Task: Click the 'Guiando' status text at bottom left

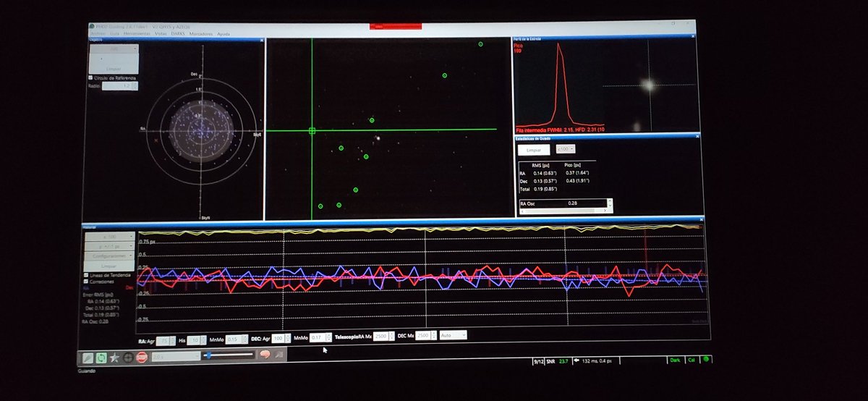Action: tap(86, 371)
